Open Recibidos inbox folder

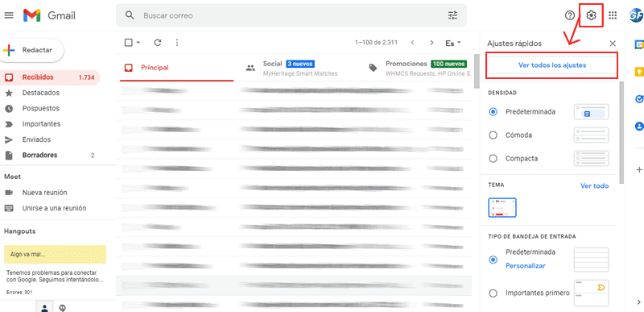[50, 77]
